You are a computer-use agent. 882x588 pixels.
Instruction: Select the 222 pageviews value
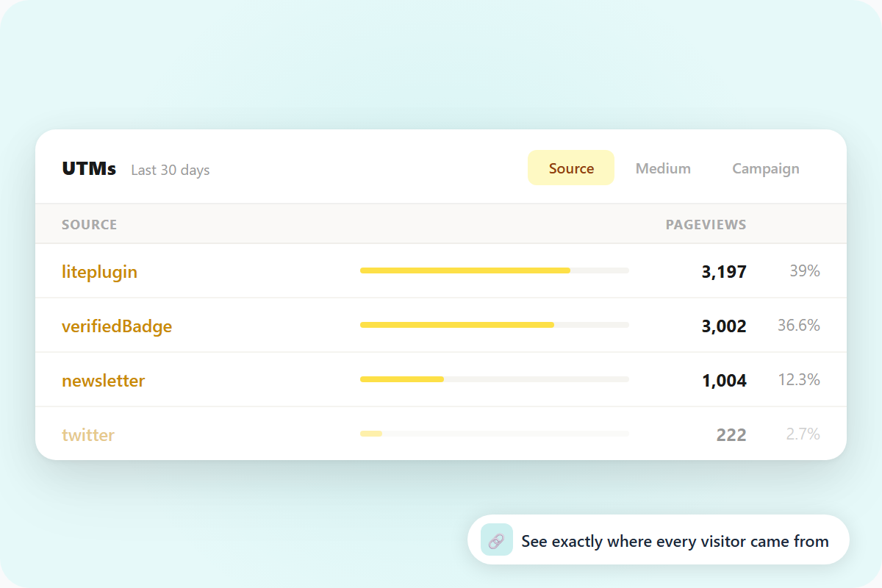(x=731, y=435)
